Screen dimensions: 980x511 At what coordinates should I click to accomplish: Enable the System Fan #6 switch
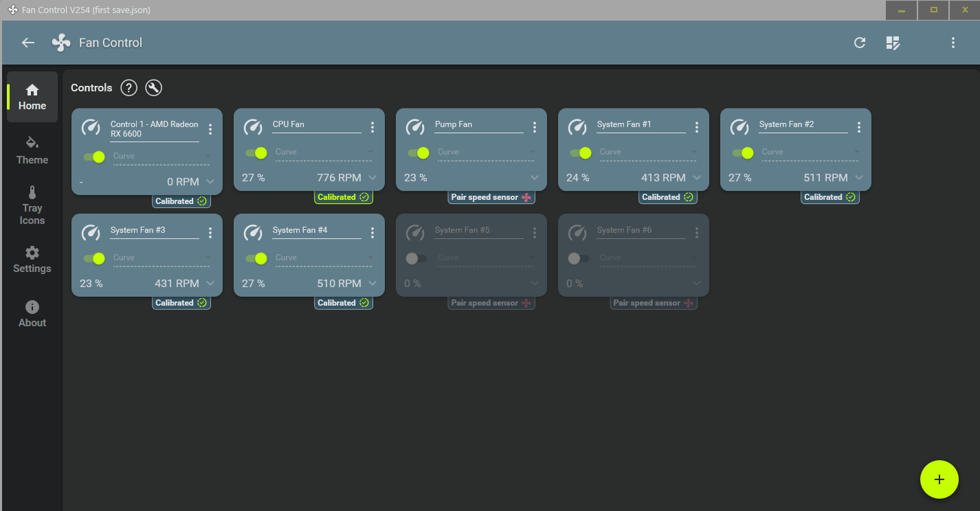579,258
